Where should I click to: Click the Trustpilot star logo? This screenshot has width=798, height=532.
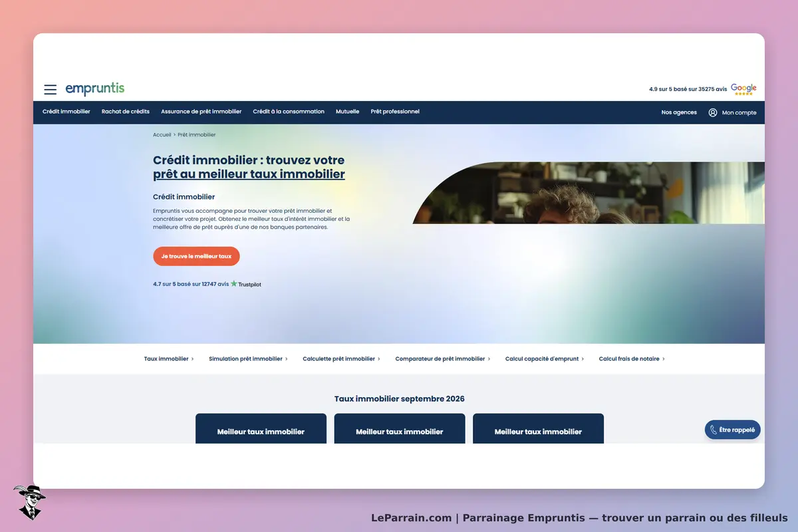(x=234, y=284)
